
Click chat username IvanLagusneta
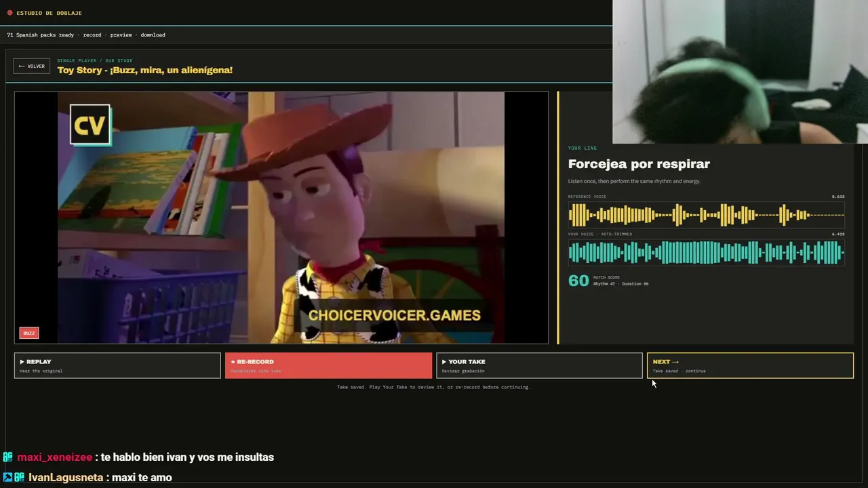66,478
